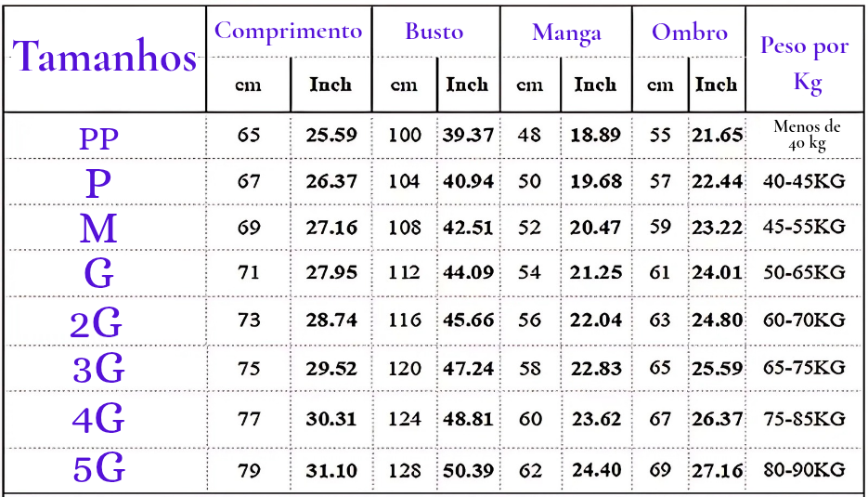Click the 40-45KG weight cell
Viewport: 868px width, 497px height.
804,181
